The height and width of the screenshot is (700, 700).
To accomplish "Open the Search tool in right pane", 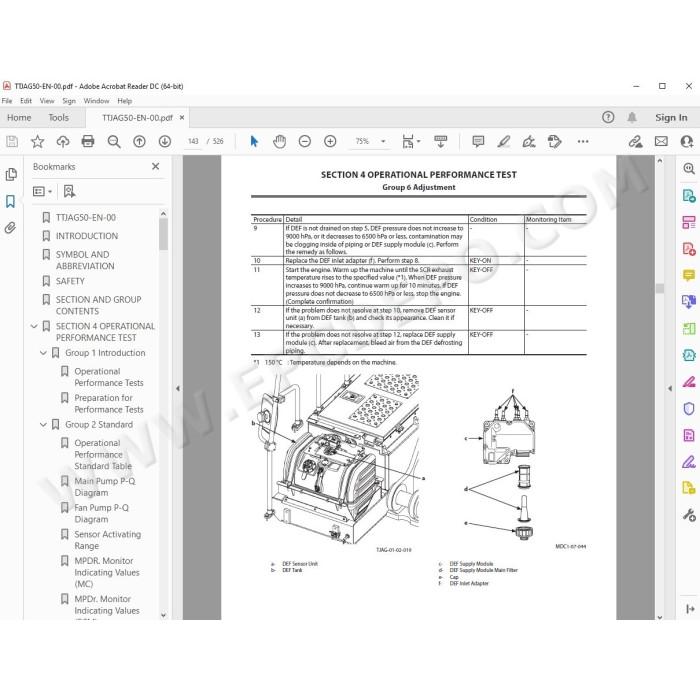I will coord(689,169).
